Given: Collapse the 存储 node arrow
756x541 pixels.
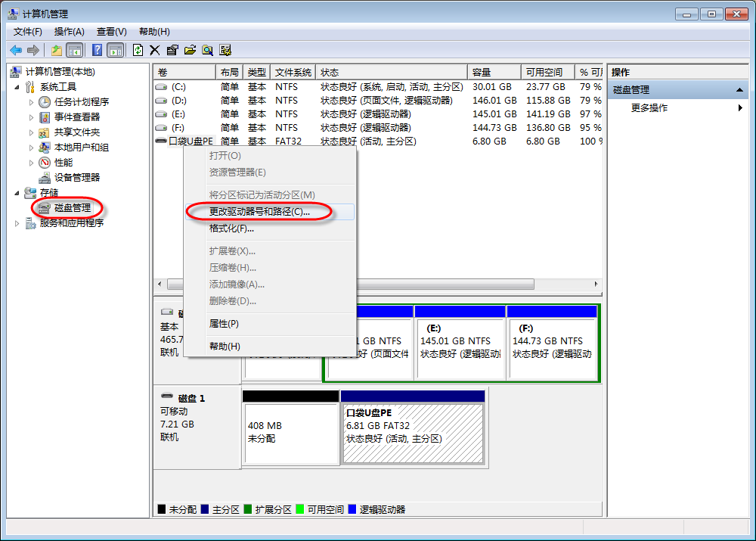Looking at the screenshot, I should pyautogui.click(x=17, y=193).
